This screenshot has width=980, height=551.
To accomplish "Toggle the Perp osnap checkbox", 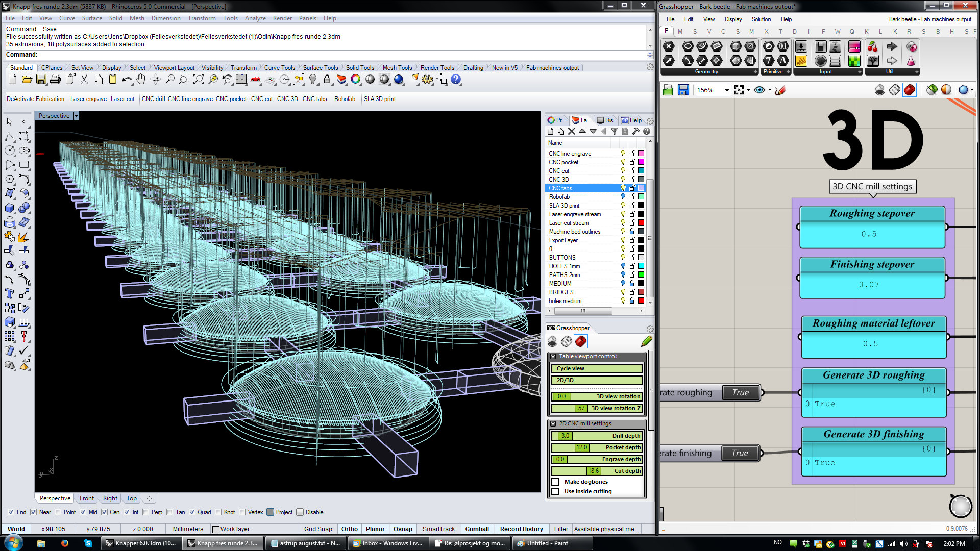I will [x=146, y=512].
